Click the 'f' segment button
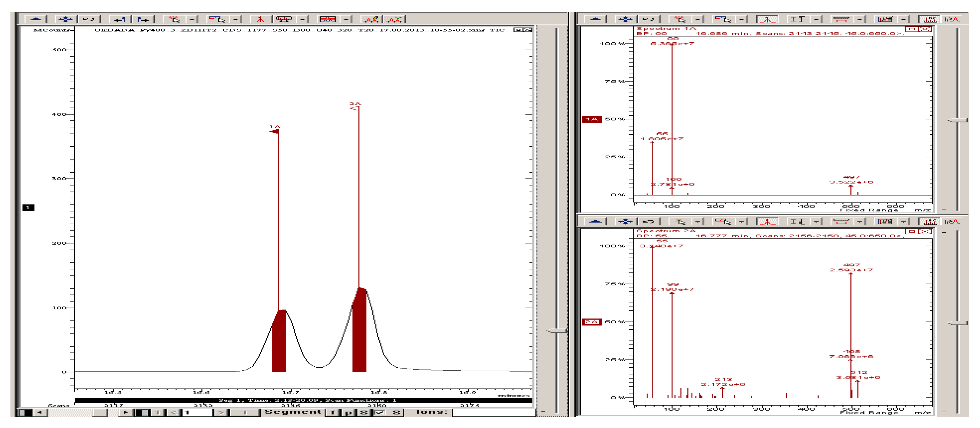Viewport: 980px width, 428px height. tap(332, 413)
